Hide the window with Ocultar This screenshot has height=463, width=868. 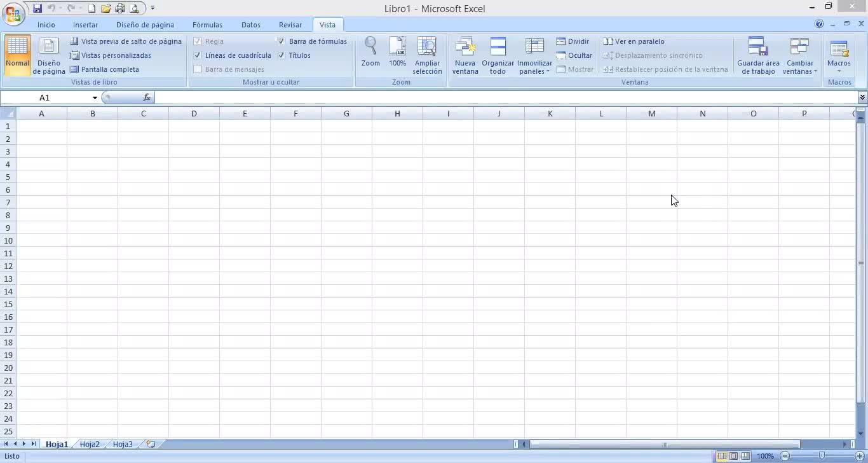coord(574,55)
